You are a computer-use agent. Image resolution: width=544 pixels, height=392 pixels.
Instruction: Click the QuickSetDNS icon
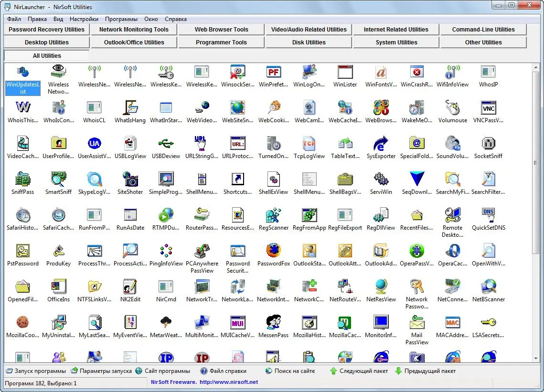coord(489,215)
